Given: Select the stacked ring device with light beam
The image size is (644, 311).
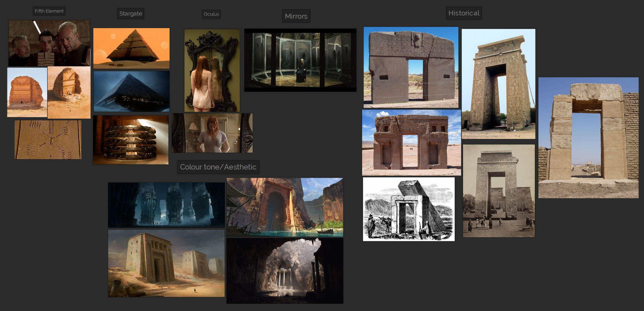Looking at the screenshot, I should (x=131, y=140).
